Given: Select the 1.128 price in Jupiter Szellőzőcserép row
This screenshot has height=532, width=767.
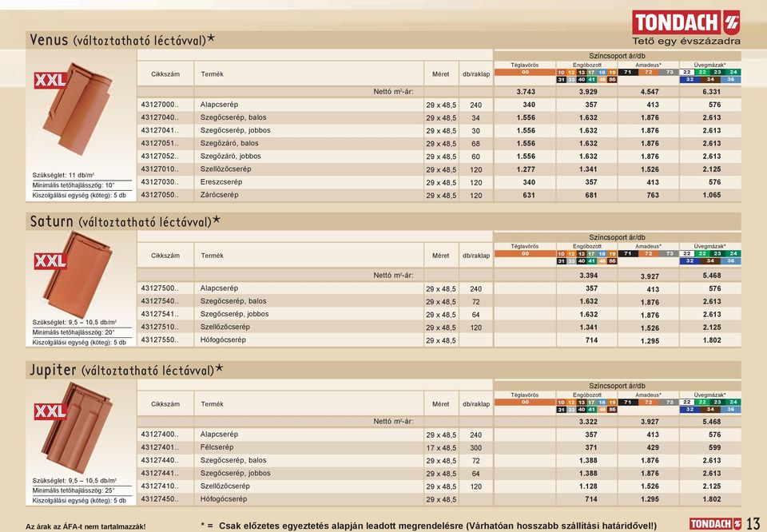Looking at the screenshot, I should (x=589, y=486).
